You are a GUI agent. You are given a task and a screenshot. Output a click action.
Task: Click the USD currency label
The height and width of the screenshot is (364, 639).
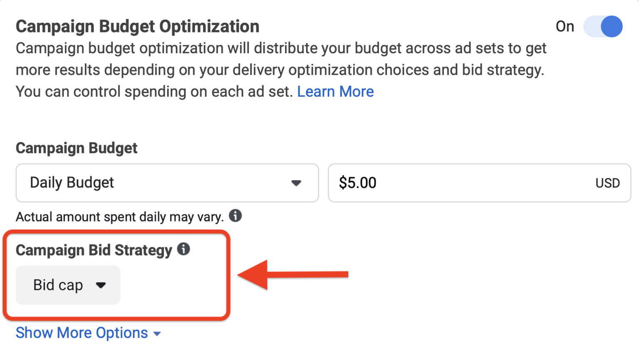(608, 183)
